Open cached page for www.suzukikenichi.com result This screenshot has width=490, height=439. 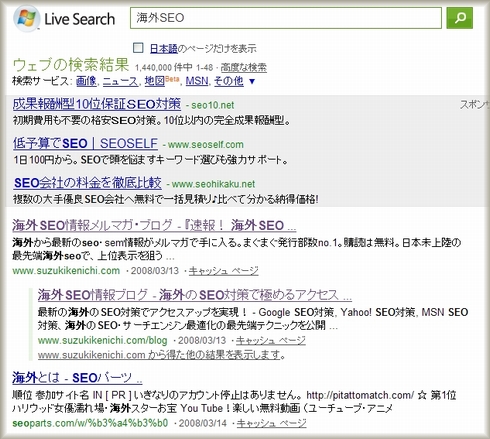pos(224,271)
